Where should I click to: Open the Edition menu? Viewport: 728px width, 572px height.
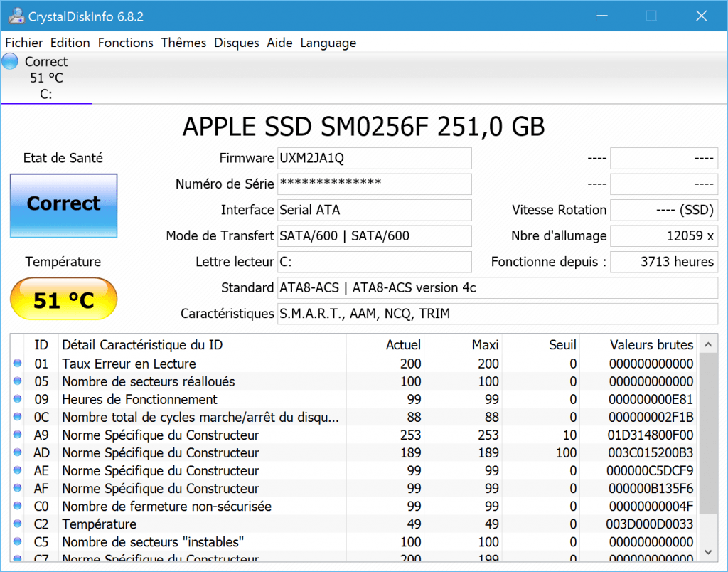pos(70,43)
